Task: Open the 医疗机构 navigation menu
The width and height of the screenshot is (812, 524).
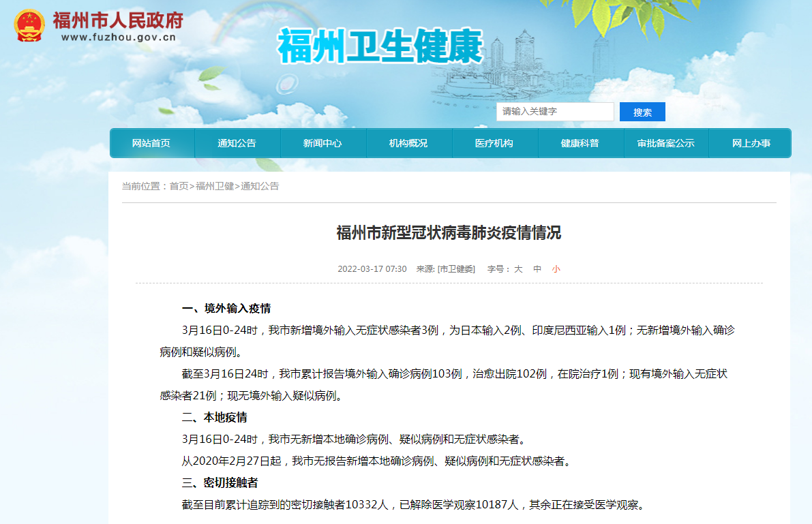Action: pos(495,143)
